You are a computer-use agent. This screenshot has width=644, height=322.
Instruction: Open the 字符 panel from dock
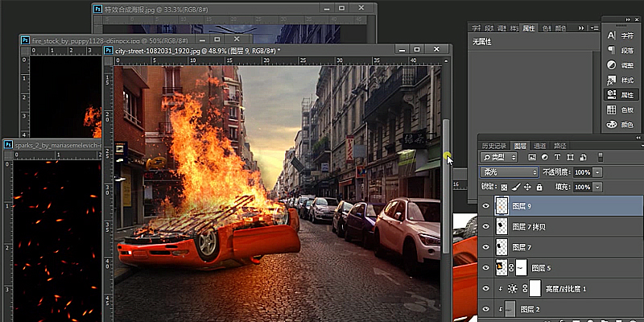point(621,35)
